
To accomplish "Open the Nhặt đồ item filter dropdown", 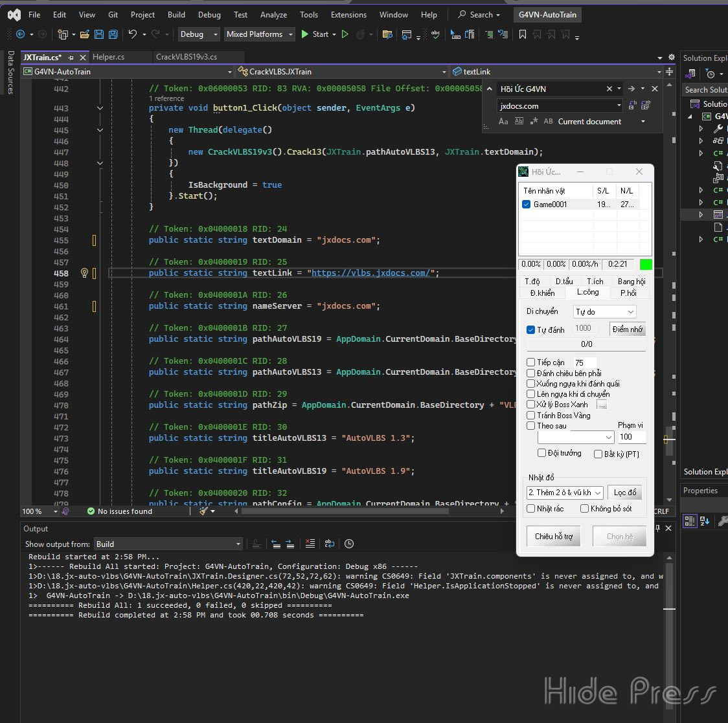I will (x=565, y=493).
